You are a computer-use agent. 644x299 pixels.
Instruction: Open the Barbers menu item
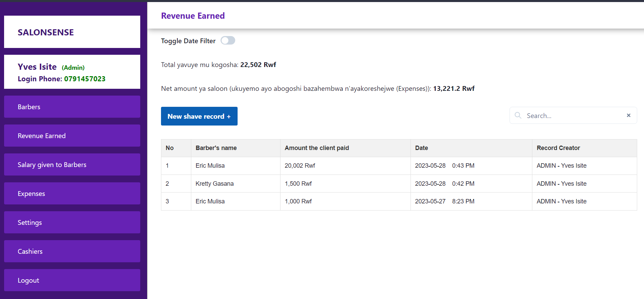[x=72, y=107]
